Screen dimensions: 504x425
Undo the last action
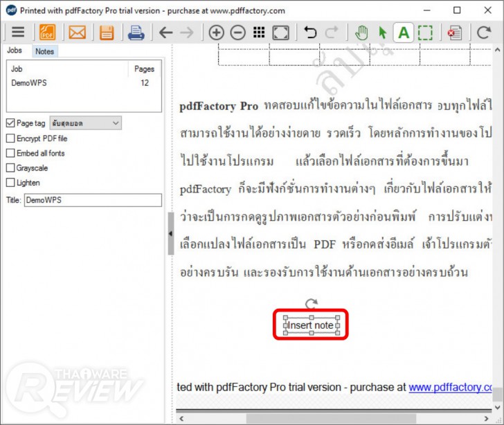pos(310,32)
